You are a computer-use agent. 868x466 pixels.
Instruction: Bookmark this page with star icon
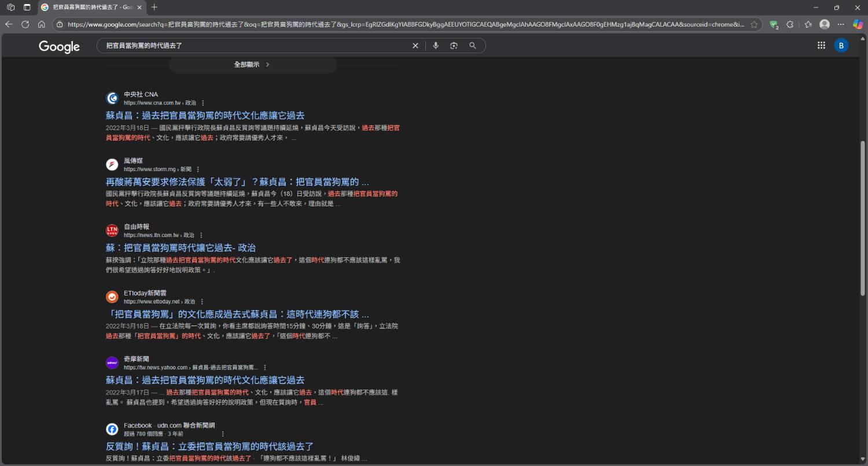754,24
